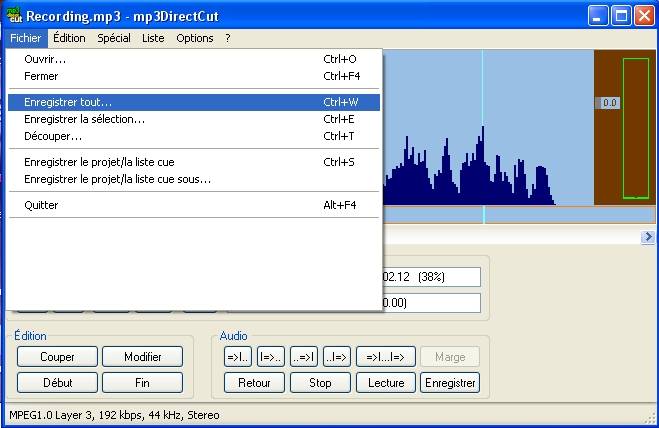659x428 pixels.
Task: Set selection start with Début button
Action: click(x=57, y=383)
